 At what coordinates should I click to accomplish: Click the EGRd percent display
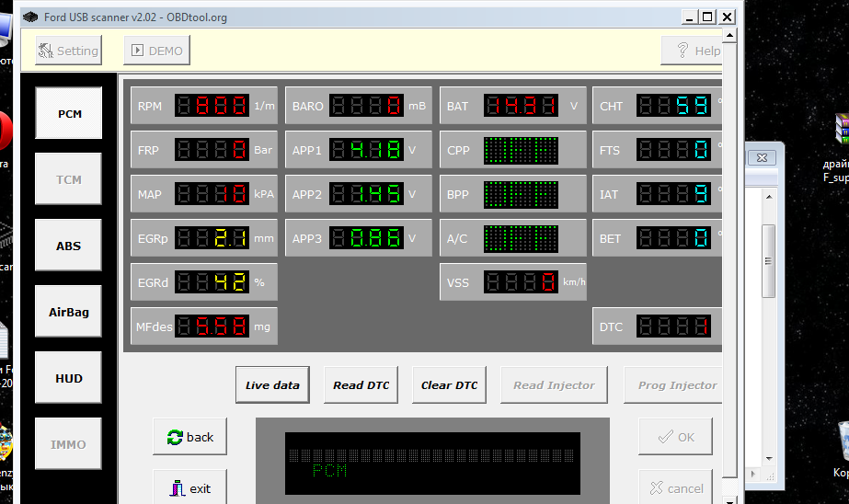(x=212, y=282)
